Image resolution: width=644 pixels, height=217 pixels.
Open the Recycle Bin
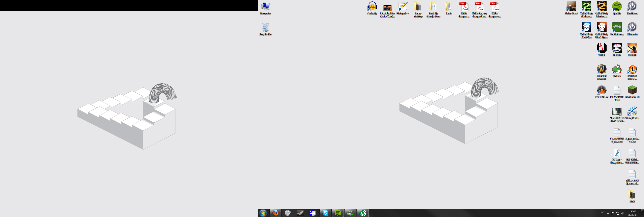point(265,29)
